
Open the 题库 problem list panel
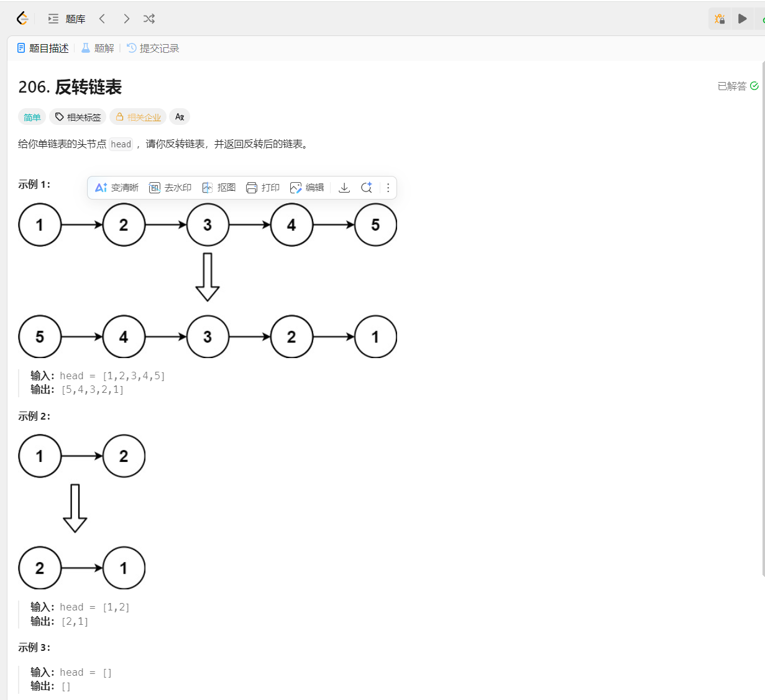click(x=67, y=19)
